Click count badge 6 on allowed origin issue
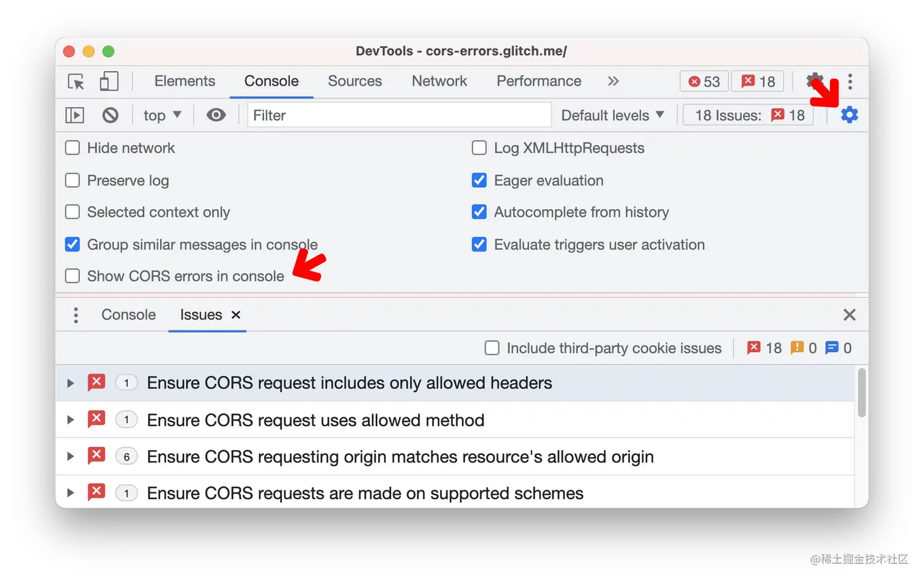 pyautogui.click(x=127, y=457)
